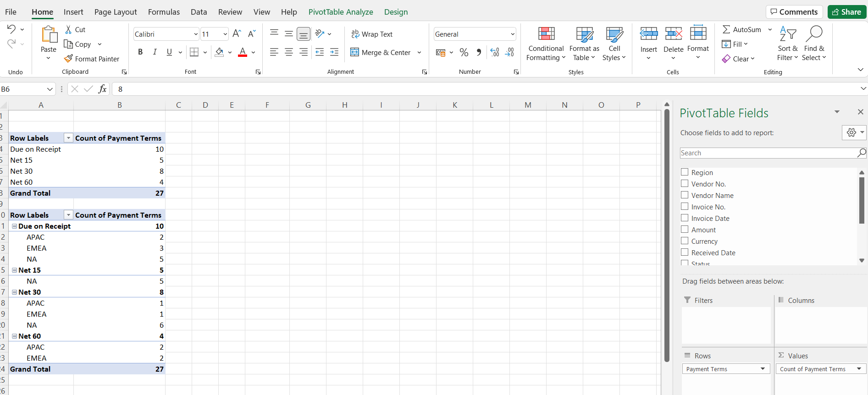The height and width of the screenshot is (395, 868).
Task: Click the Copy icon
Action: click(68, 44)
